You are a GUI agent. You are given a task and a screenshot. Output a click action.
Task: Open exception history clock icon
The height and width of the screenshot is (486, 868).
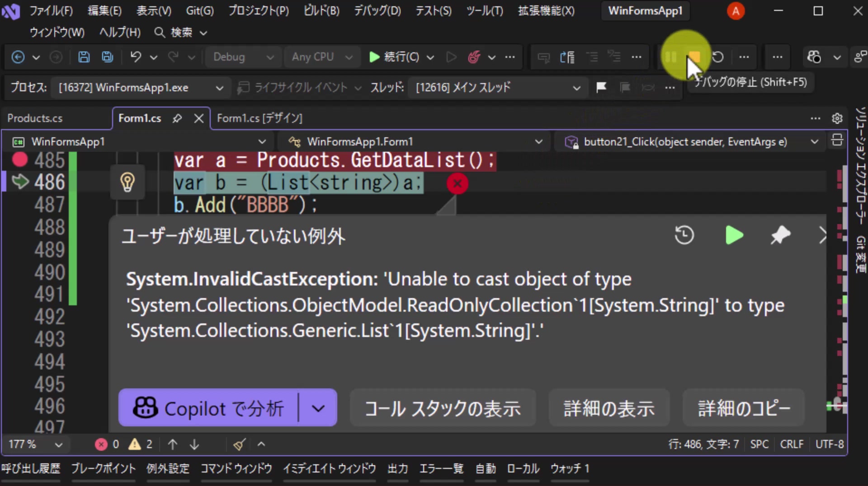pos(684,235)
